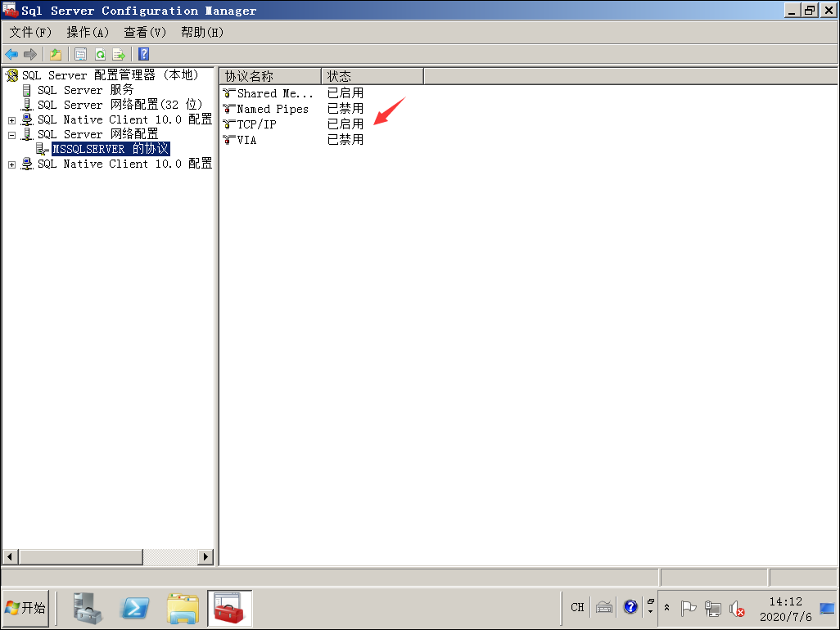The height and width of the screenshot is (630, 840).
Task: Click the Refresh toolbar icon
Action: pos(100,54)
